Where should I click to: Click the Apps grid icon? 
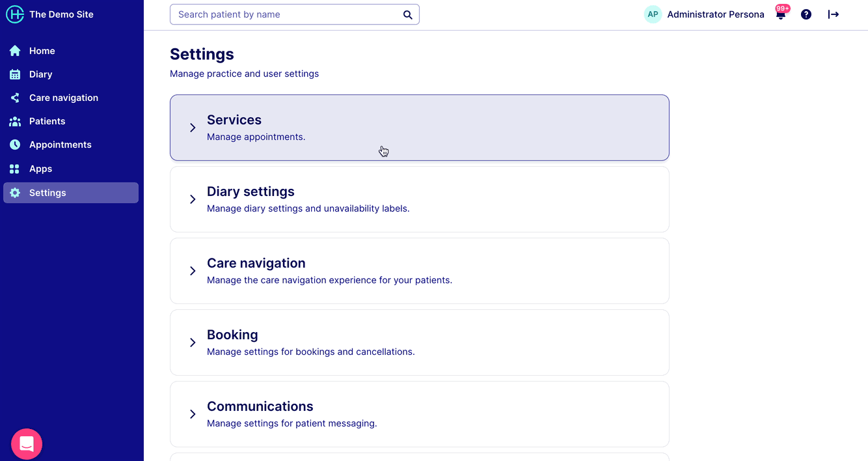point(15,169)
